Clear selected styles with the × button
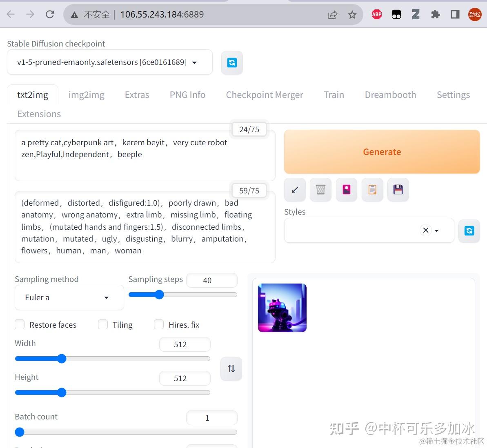The width and height of the screenshot is (487, 448). tap(425, 230)
